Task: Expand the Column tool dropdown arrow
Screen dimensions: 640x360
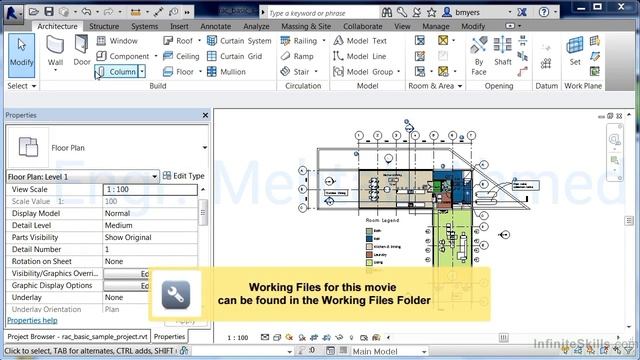Action: pyautogui.click(x=142, y=72)
